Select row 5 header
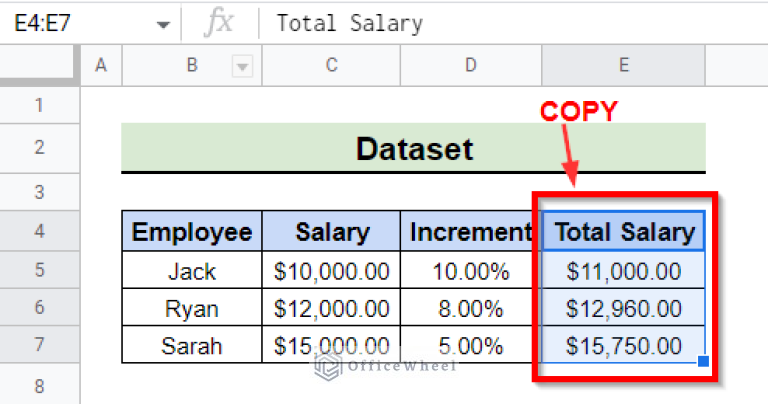The height and width of the screenshot is (404, 768). click(40, 270)
